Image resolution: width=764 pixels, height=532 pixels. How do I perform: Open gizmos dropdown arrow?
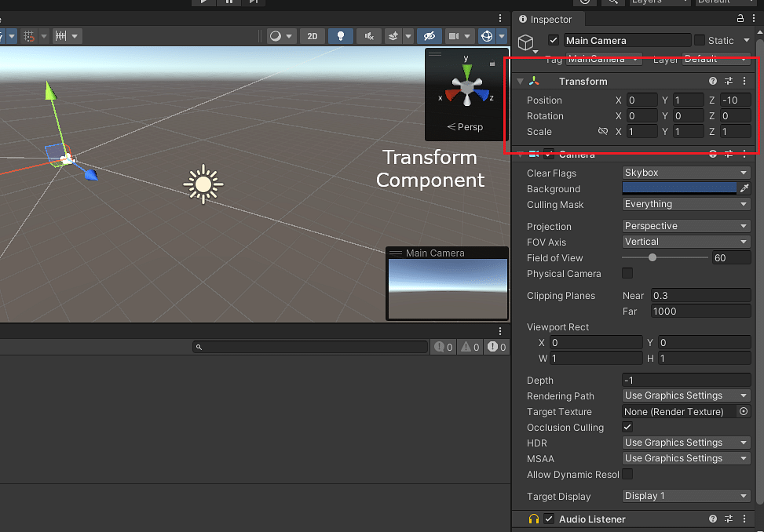click(502, 36)
